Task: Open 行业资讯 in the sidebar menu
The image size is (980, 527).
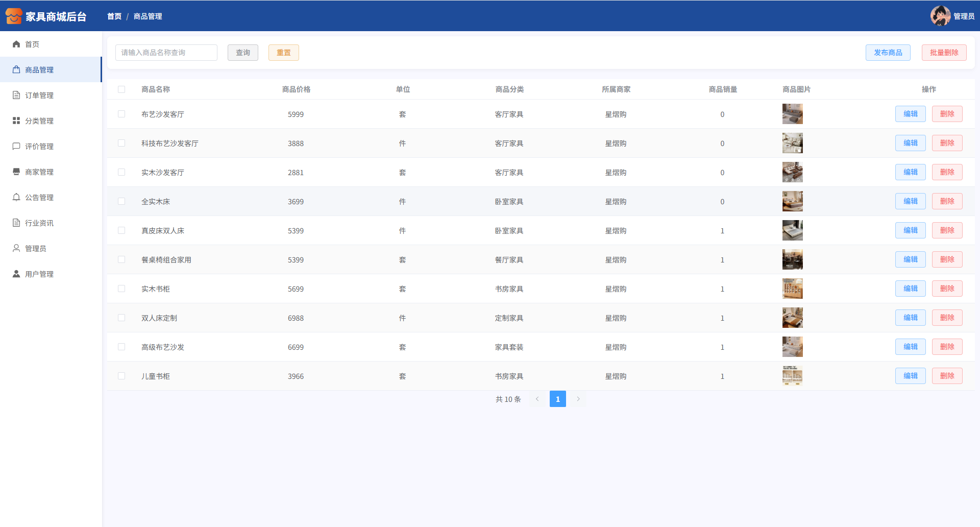Action: [x=39, y=223]
